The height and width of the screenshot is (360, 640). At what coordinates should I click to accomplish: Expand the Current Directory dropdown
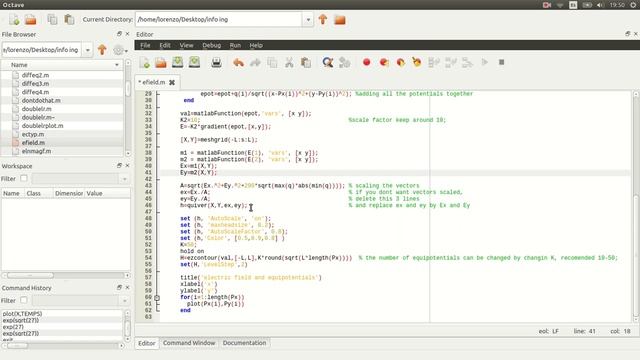308,20
